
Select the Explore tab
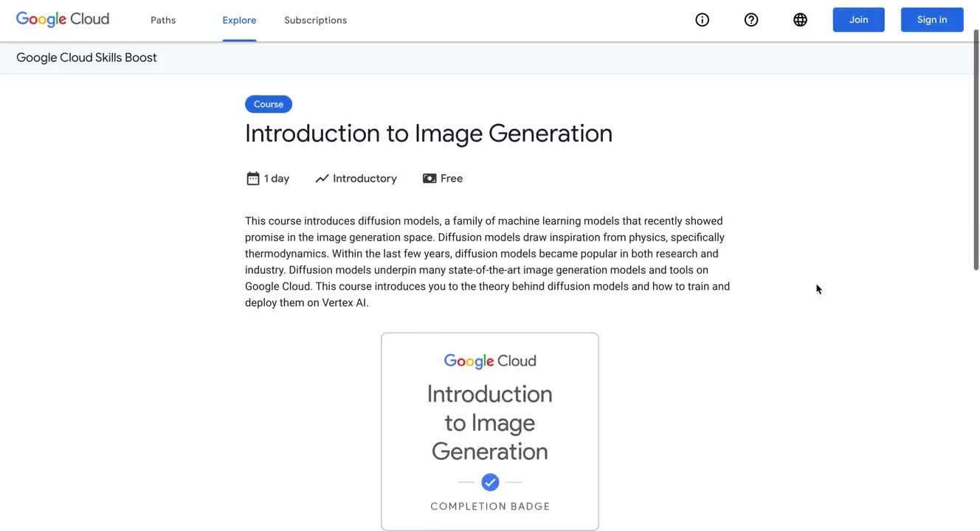point(239,20)
